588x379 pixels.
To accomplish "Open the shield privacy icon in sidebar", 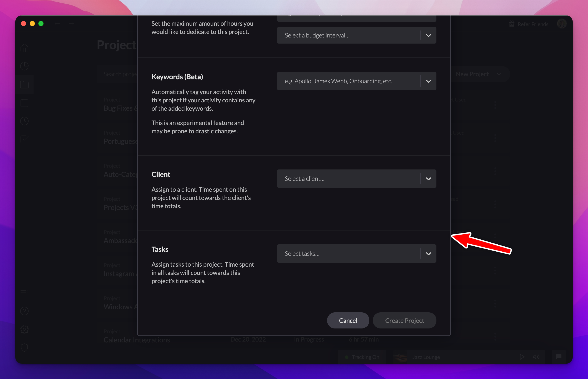I will point(24,347).
